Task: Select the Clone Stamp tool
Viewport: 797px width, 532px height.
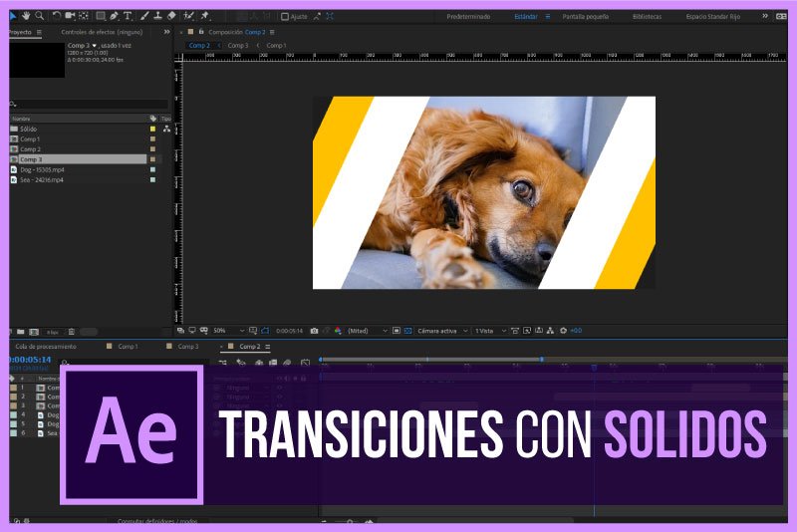Action: tap(158, 16)
